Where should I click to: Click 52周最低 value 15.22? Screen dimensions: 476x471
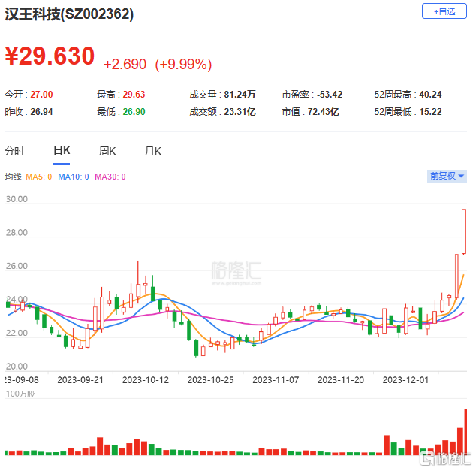[430, 112]
